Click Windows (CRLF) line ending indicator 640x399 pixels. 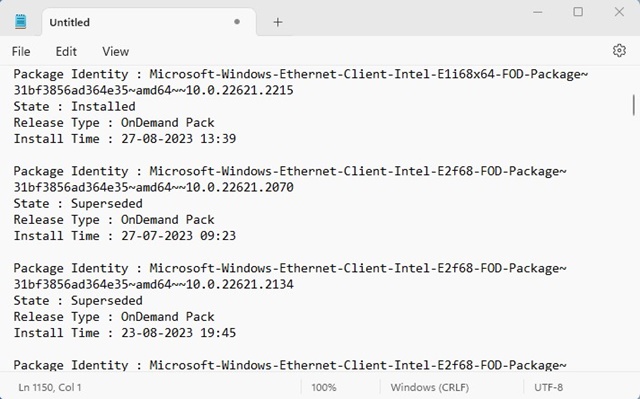tap(429, 387)
